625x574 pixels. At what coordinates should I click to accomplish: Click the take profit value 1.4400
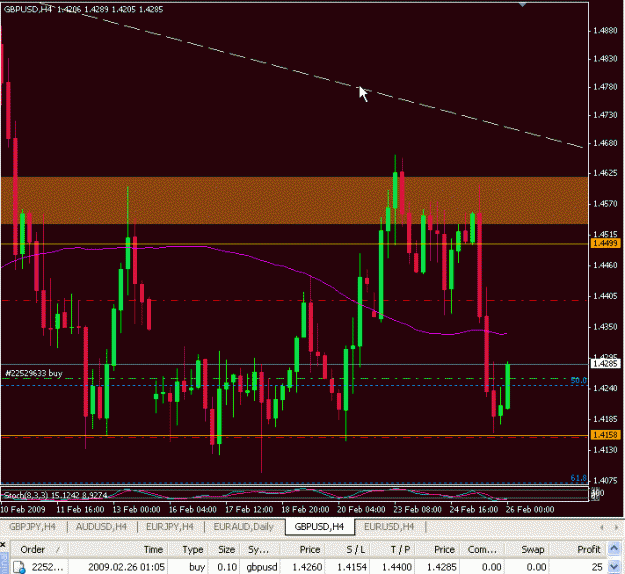397,567
